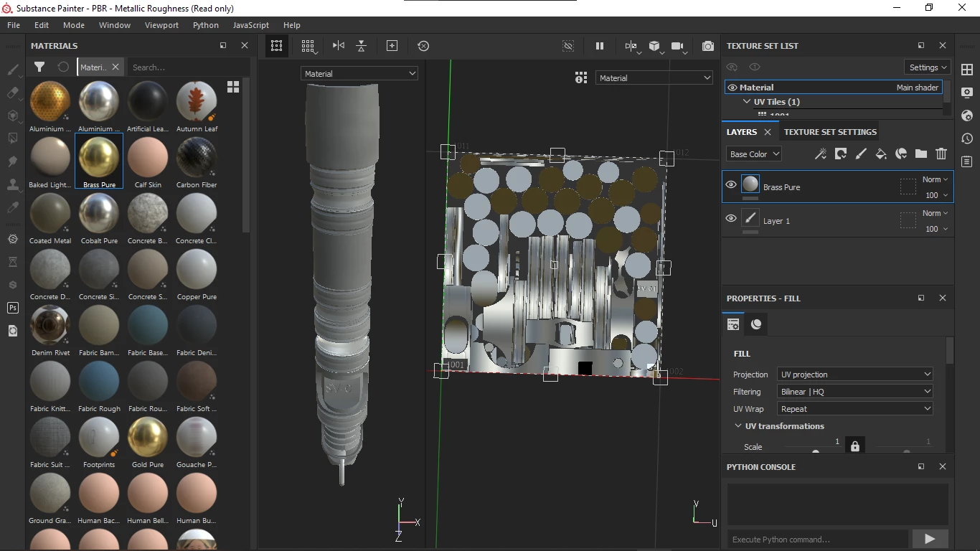This screenshot has width=980, height=551.
Task: Open the material filter funnel icon
Action: 39,67
